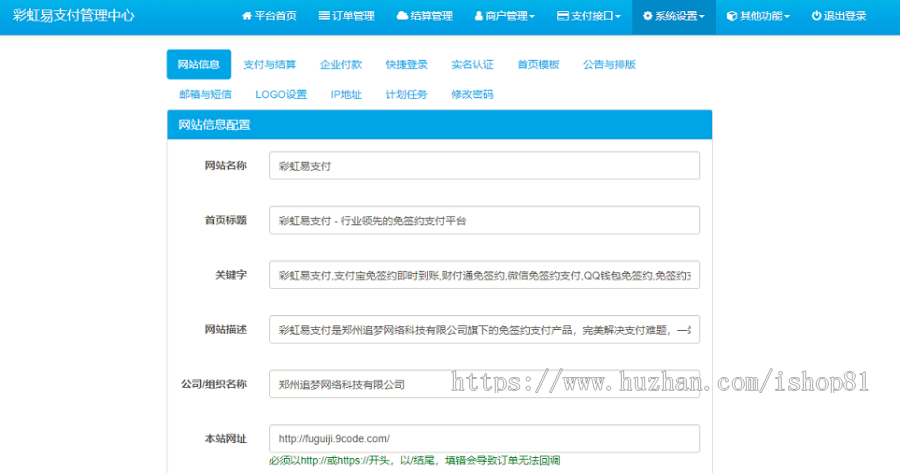The image size is (900, 473).
Task: Expand the 系统设置 dropdown caret
Action: tap(702, 17)
